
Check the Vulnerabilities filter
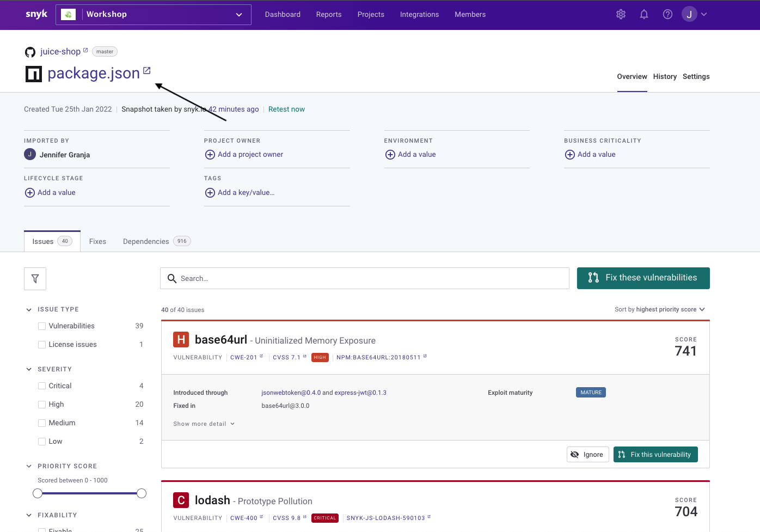click(42, 326)
